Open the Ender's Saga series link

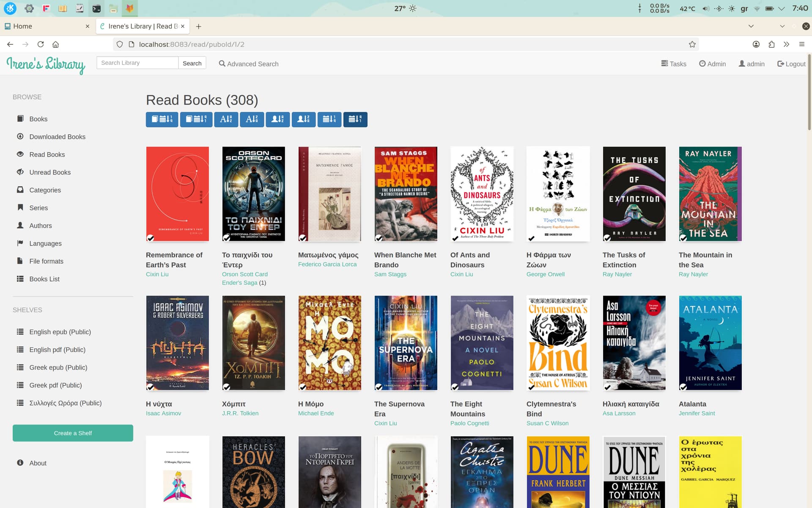point(239,283)
